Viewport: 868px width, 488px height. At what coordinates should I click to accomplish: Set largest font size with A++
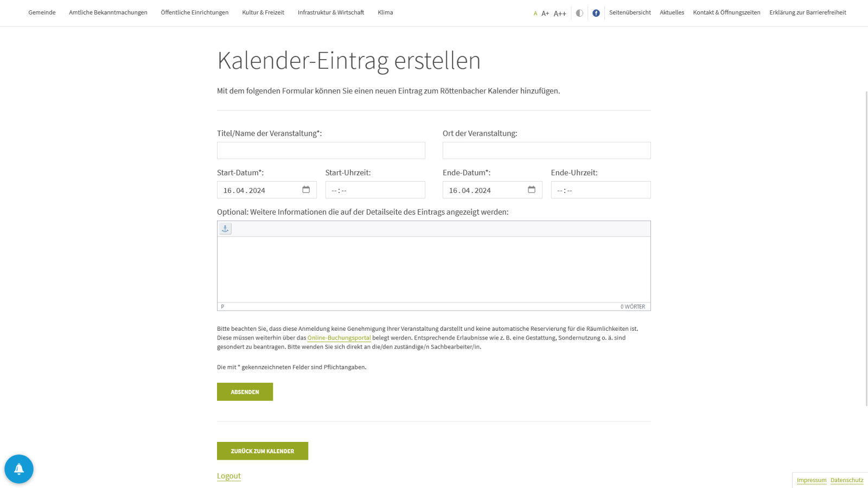click(559, 12)
